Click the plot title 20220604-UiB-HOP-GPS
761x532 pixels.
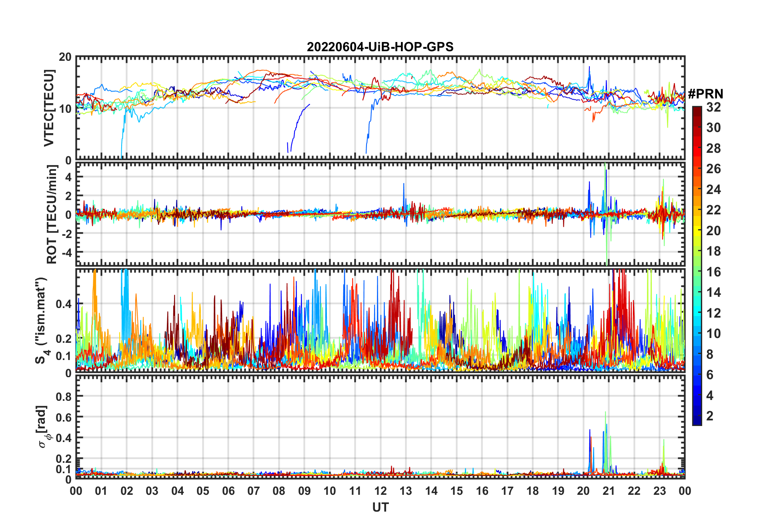(x=380, y=47)
